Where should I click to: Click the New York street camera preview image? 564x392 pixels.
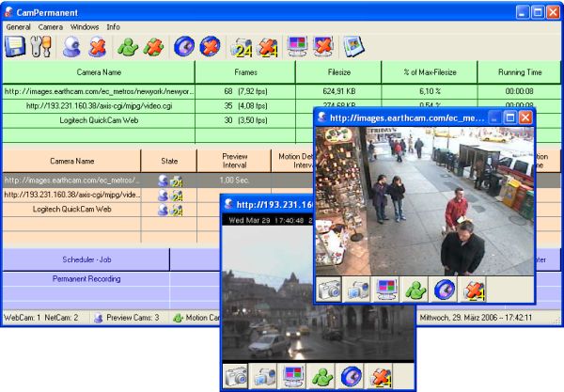click(425, 201)
